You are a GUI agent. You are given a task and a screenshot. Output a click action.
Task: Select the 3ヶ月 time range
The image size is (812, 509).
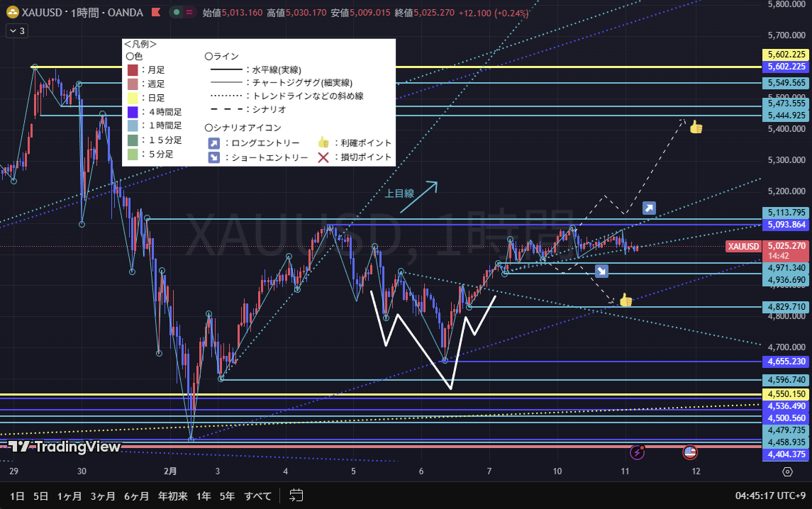click(x=103, y=496)
